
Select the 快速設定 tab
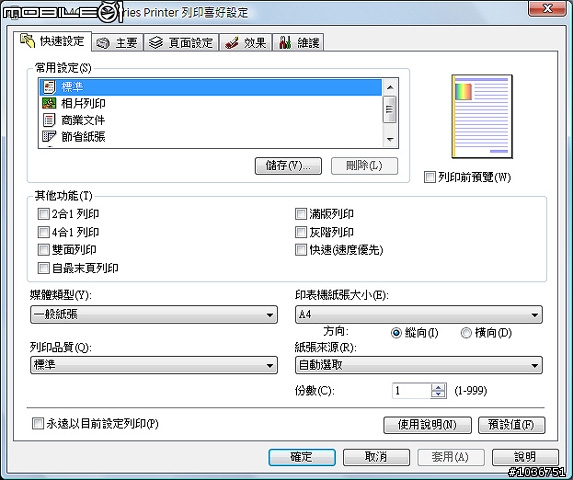pyautogui.click(x=52, y=41)
